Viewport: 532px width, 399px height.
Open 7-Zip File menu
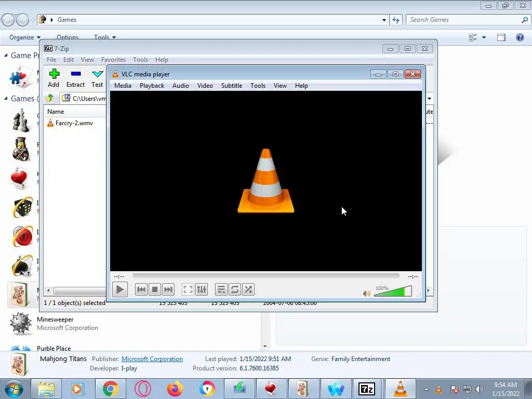tap(51, 60)
